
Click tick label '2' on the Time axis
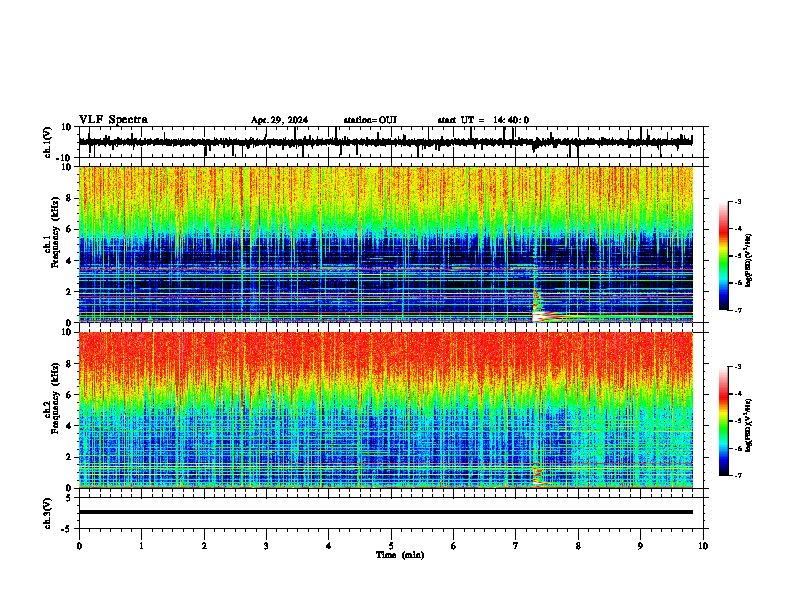tap(204, 546)
